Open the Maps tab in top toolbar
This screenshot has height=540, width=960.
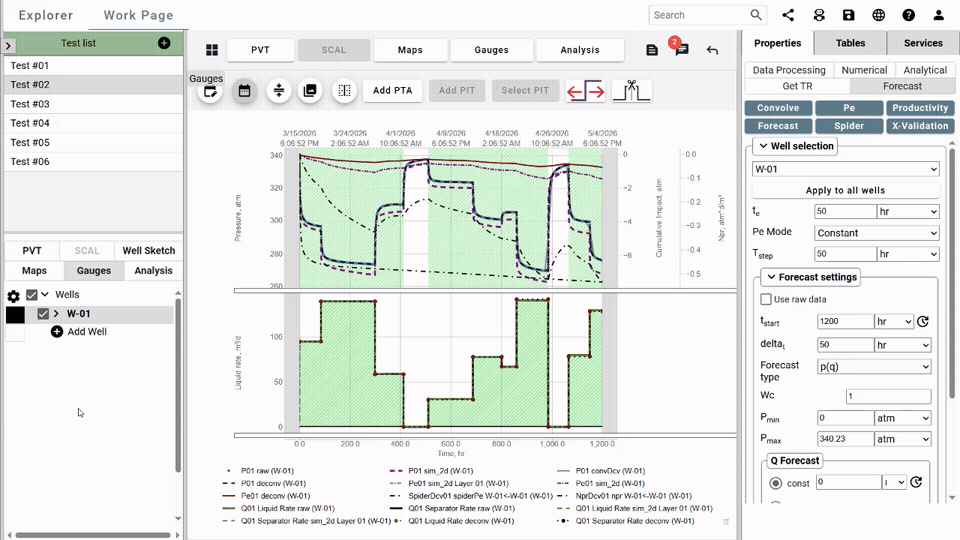coord(410,50)
